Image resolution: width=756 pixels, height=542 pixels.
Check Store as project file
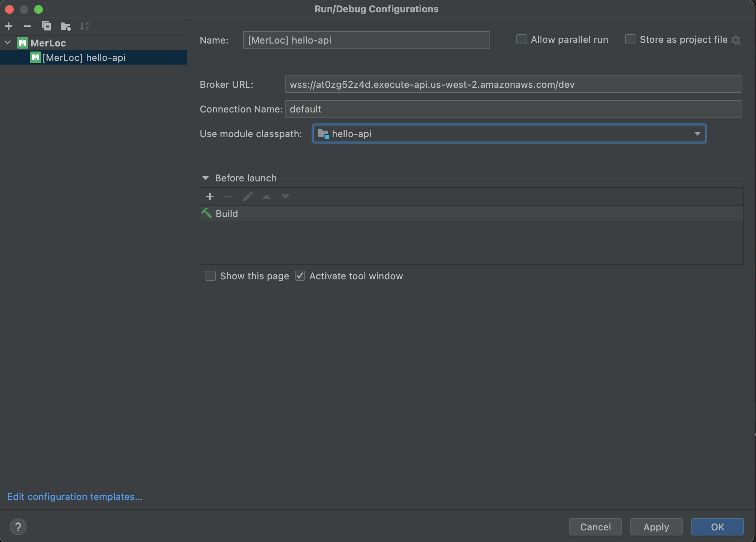point(630,40)
